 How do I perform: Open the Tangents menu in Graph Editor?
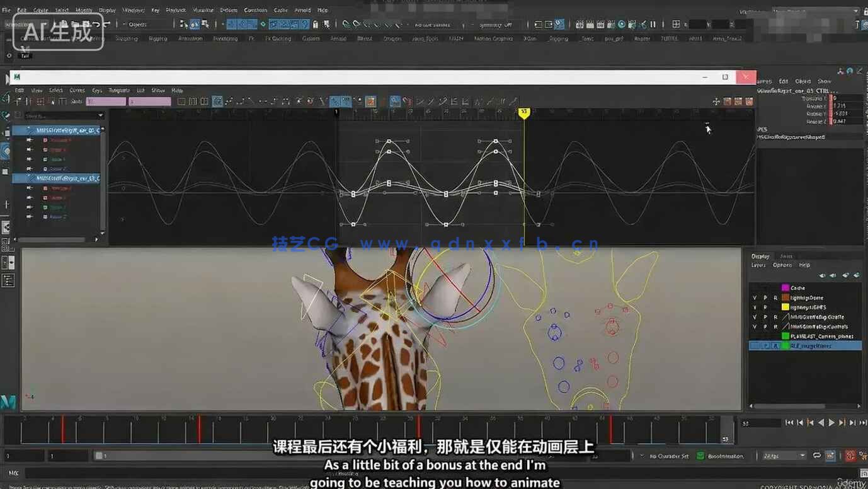click(118, 91)
